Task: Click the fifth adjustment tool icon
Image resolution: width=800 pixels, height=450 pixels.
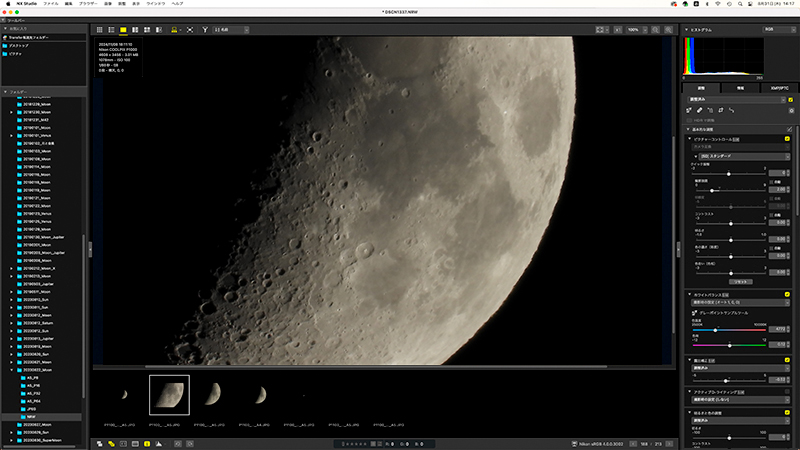Action: [732, 110]
